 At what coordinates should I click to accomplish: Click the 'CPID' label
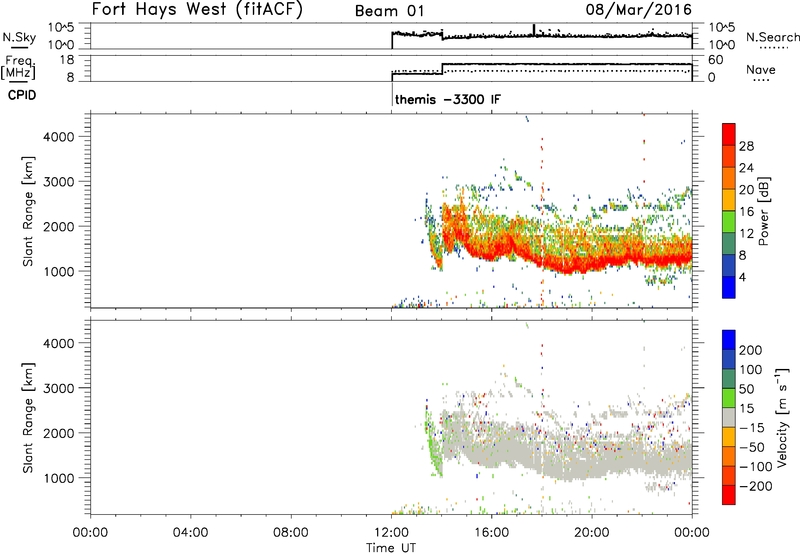[x=22, y=95]
